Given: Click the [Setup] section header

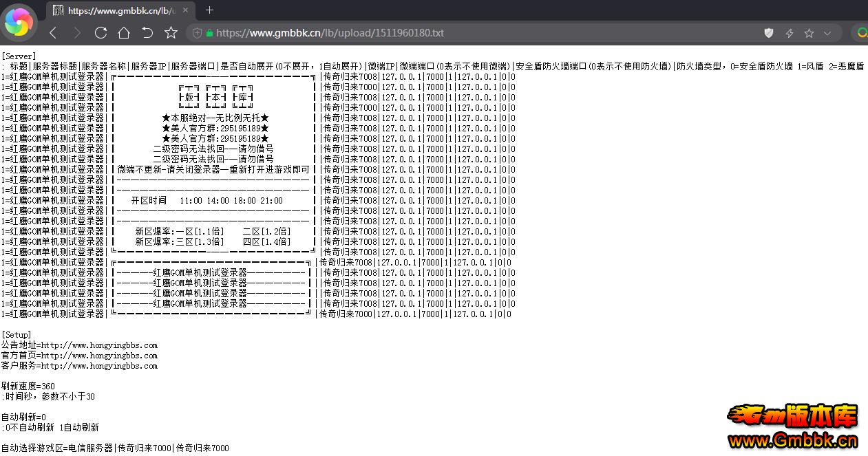Looking at the screenshot, I should click(17, 335).
